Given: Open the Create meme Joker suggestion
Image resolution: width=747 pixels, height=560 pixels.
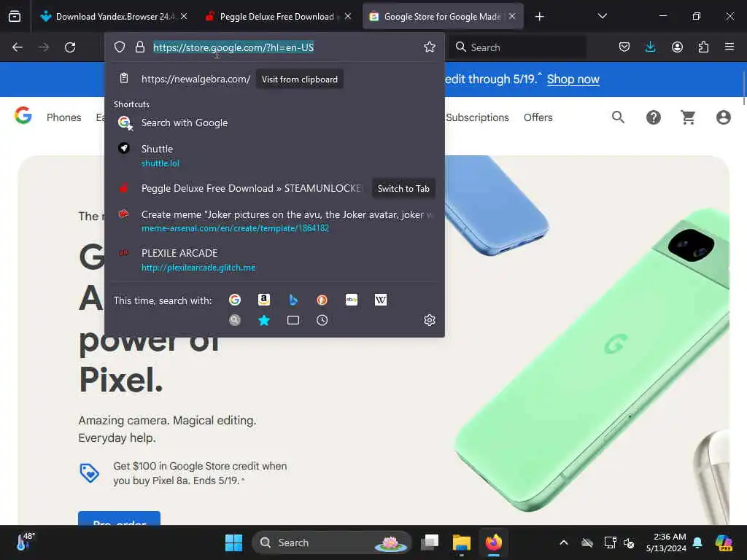Looking at the screenshot, I should tap(274, 221).
